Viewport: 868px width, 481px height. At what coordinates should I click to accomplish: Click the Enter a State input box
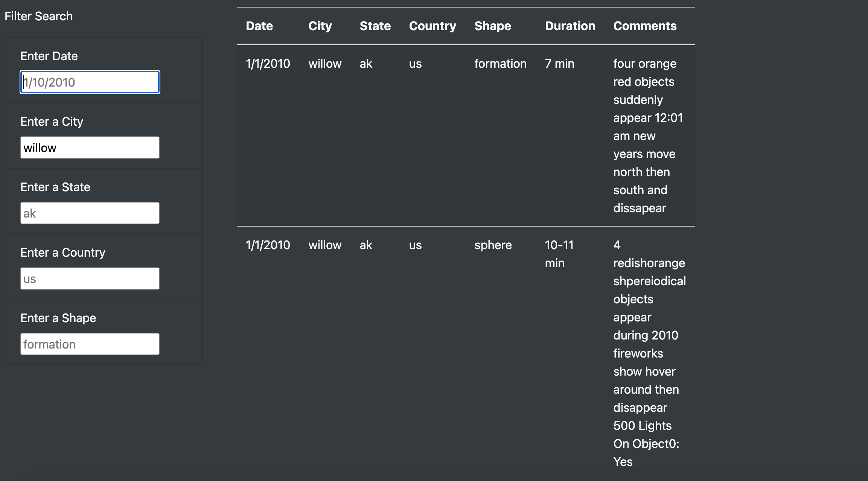pyautogui.click(x=90, y=213)
